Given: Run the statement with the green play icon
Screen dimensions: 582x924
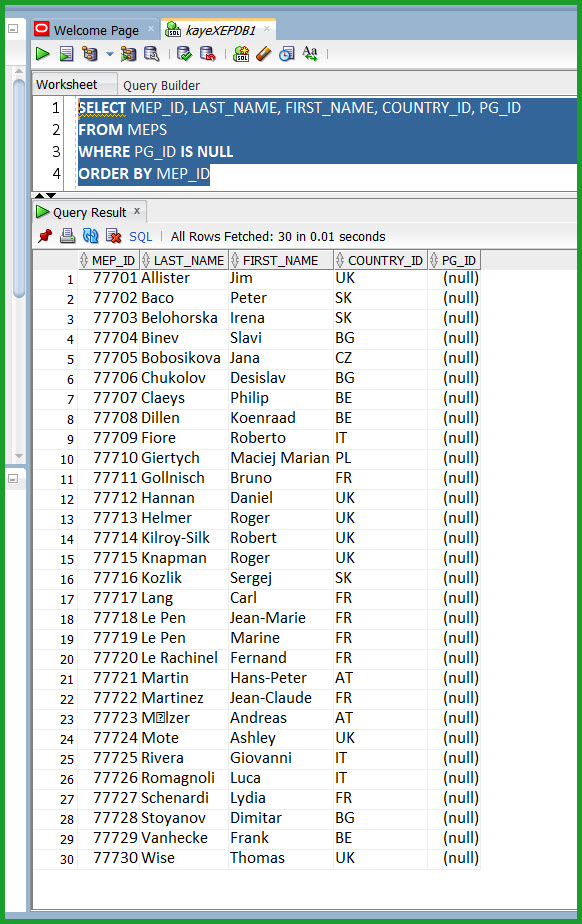Looking at the screenshot, I should pos(42,54).
